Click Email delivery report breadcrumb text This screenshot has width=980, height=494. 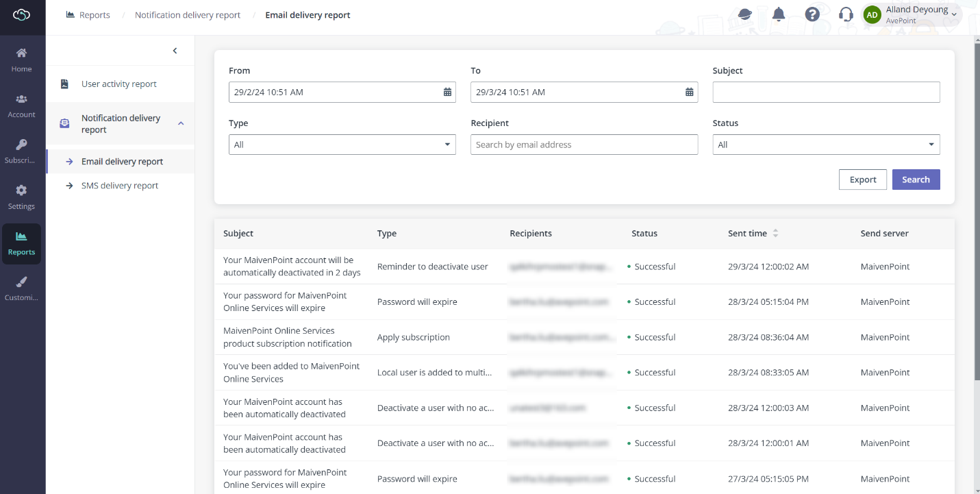(x=307, y=15)
